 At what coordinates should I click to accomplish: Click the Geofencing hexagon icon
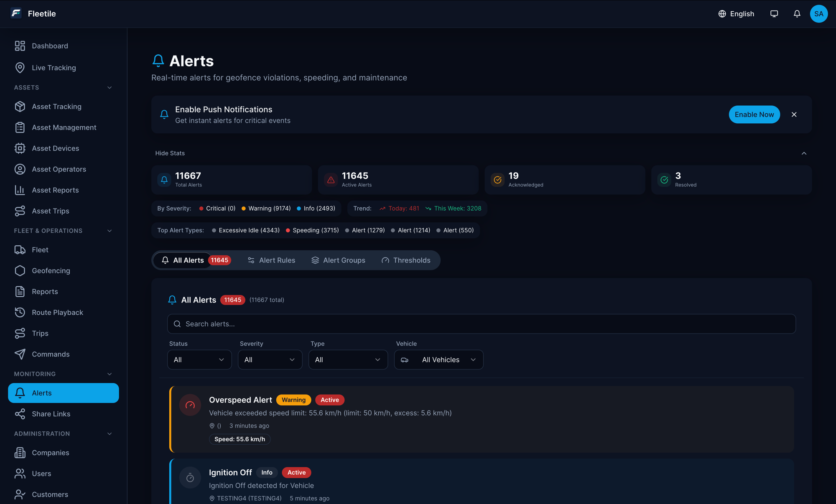click(x=20, y=271)
